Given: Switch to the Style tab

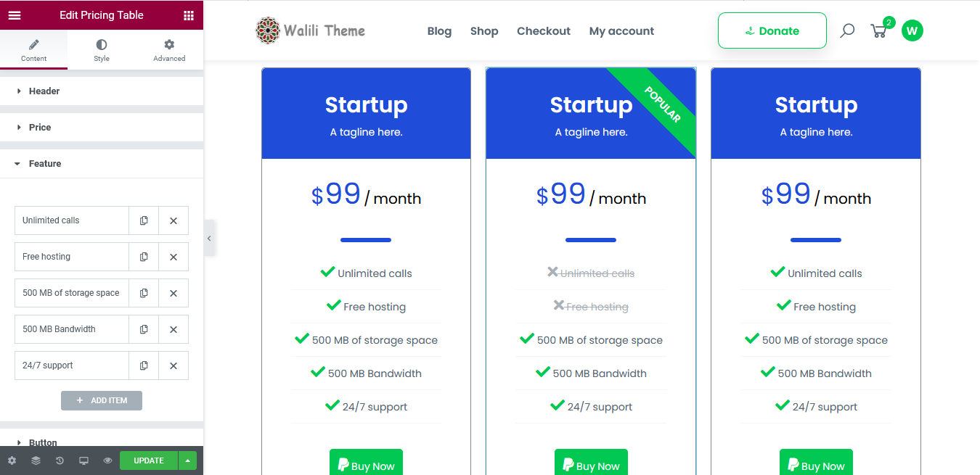Looking at the screenshot, I should coord(102,50).
